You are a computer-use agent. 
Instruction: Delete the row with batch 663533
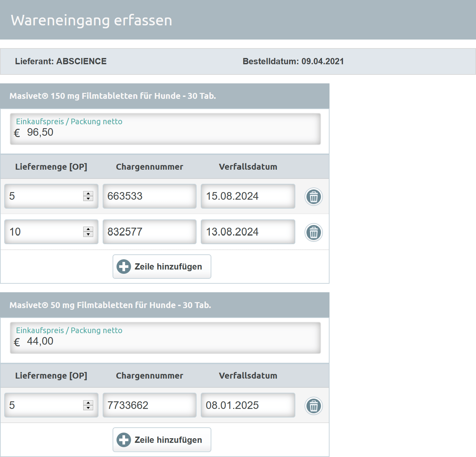tap(314, 197)
